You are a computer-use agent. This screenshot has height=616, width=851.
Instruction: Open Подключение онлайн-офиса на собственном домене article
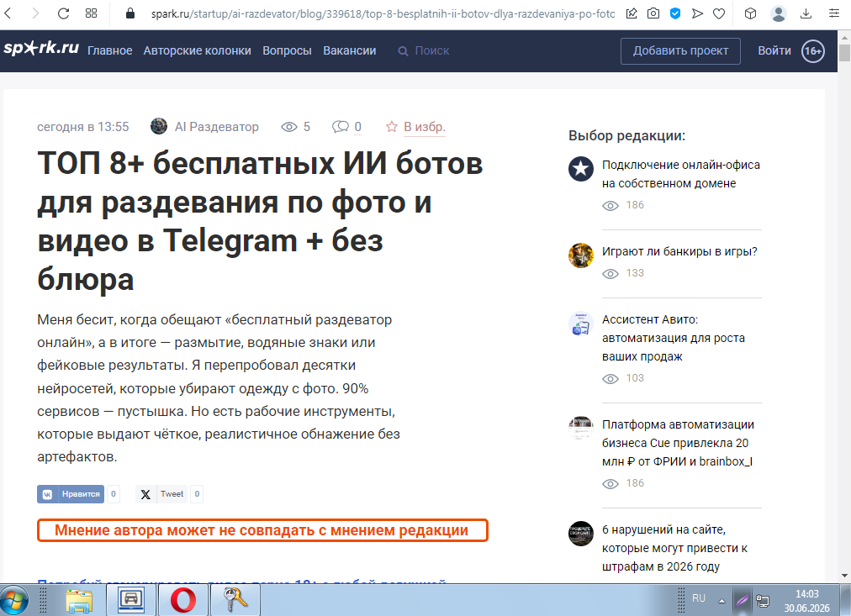[680, 174]
